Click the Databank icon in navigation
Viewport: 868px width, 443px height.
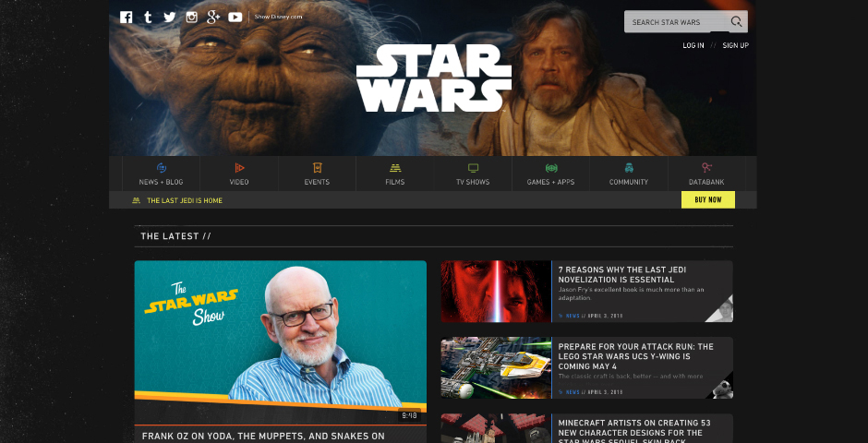point(706,168)
